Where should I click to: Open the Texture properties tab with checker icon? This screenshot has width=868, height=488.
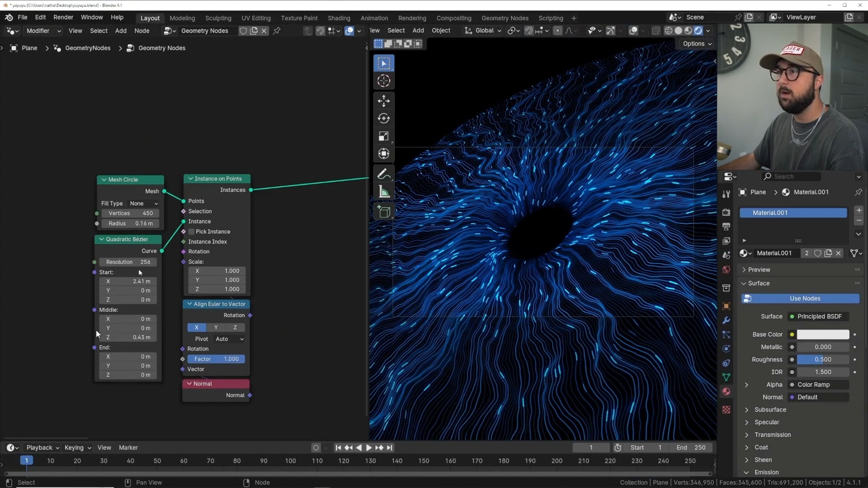pyautogui.click(x=726, y=410)
